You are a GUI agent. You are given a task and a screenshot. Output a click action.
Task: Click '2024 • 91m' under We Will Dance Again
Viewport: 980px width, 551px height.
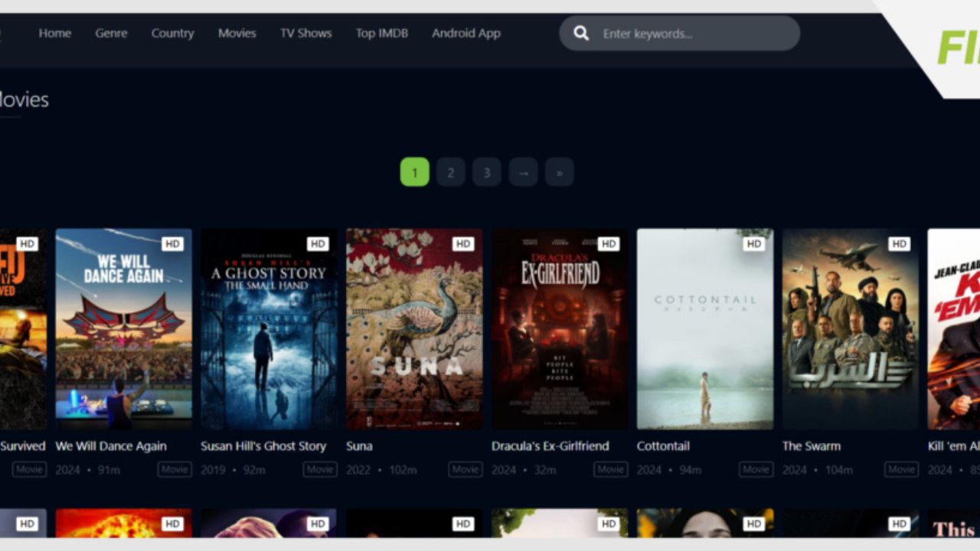coord(88,470)
